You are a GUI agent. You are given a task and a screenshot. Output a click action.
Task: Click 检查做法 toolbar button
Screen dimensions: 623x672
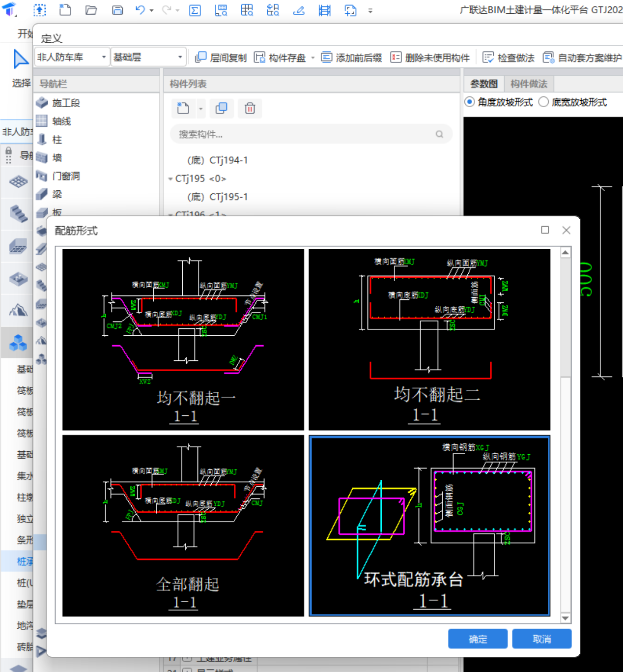[509, 58]
